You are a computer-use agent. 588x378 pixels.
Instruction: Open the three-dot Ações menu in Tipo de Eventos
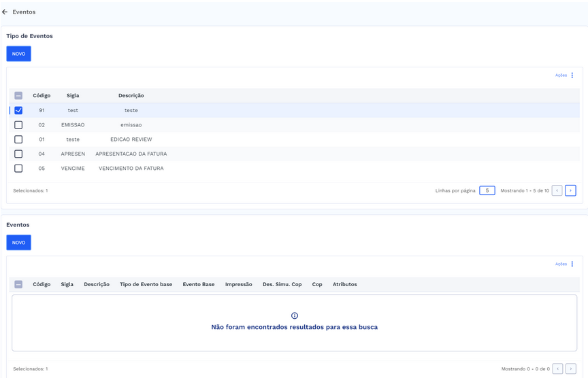point(572,75)
